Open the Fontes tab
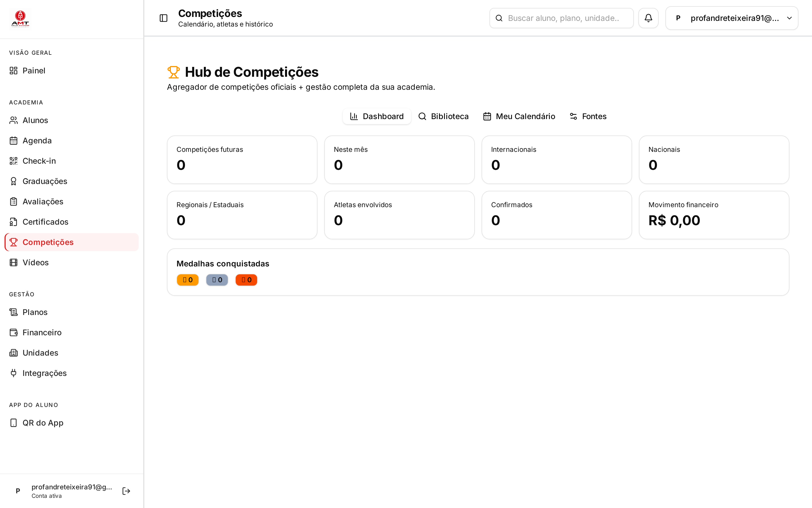Image resolution: width=812 pixels, height=508 pixels. [x=588, y=116]
